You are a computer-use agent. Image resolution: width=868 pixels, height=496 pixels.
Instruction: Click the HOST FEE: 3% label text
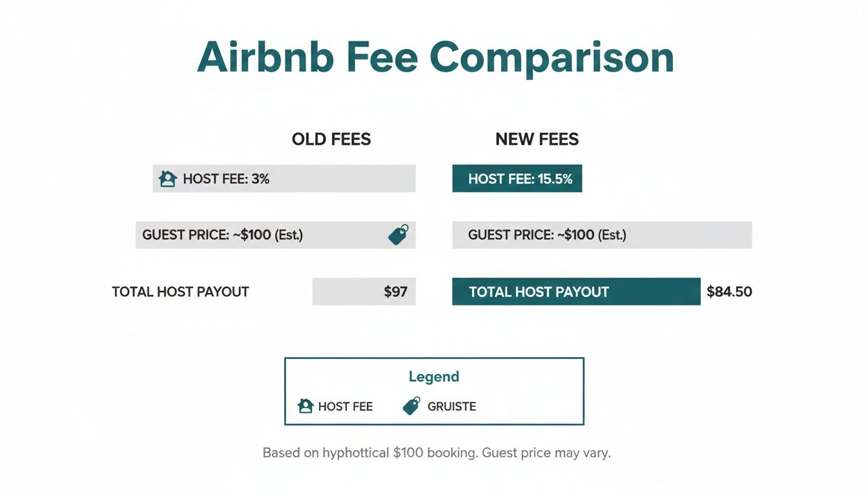[226, 179]
